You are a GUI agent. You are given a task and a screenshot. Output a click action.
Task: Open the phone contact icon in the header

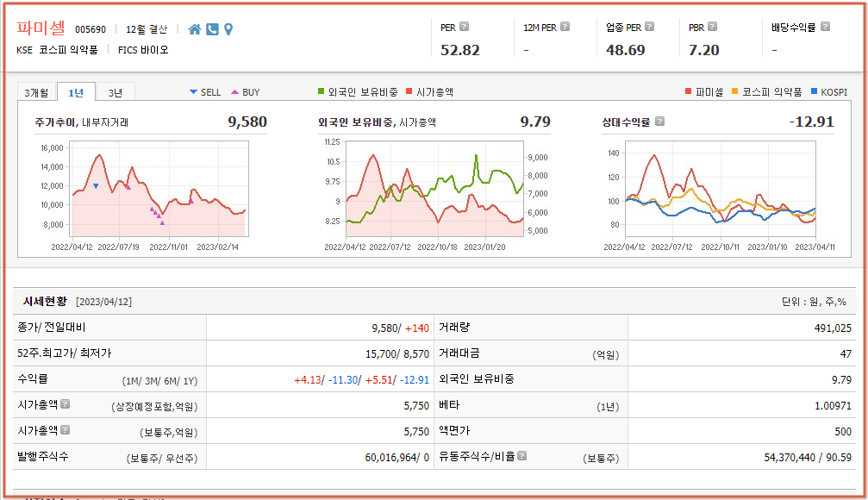tap(211, 28)
